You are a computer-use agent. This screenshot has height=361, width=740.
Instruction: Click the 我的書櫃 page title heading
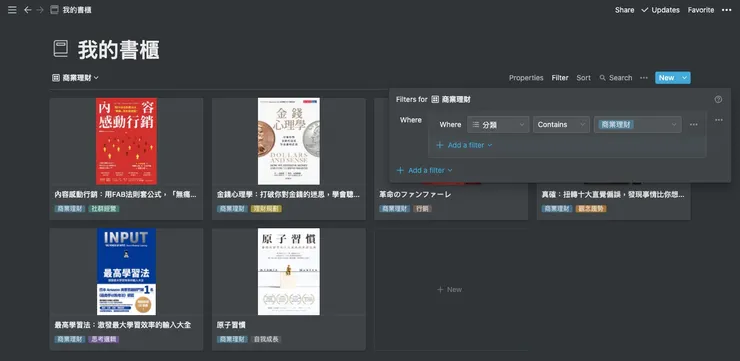click(118, 50)
